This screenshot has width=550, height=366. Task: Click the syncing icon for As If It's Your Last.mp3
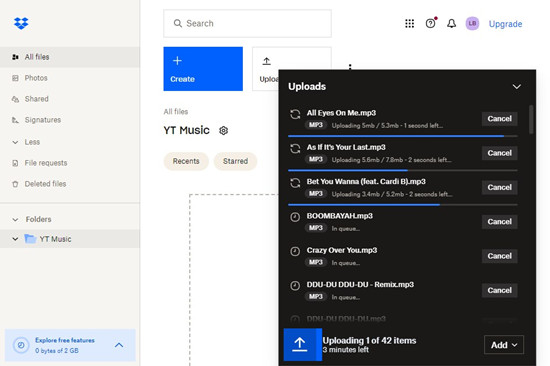pyautogui.click(x=295, y=149)
